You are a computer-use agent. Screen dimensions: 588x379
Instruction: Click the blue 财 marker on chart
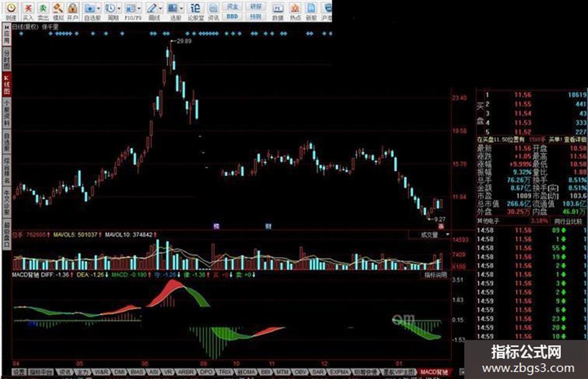coord(268,226)
